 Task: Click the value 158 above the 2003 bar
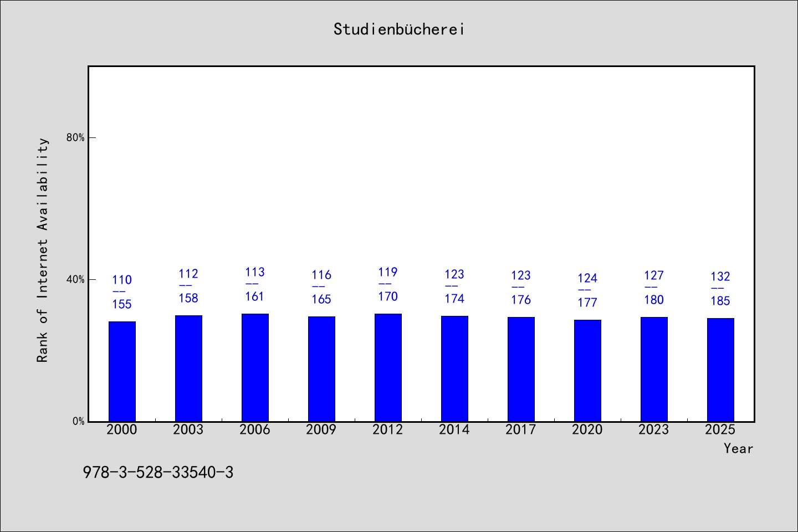[188, 298]
